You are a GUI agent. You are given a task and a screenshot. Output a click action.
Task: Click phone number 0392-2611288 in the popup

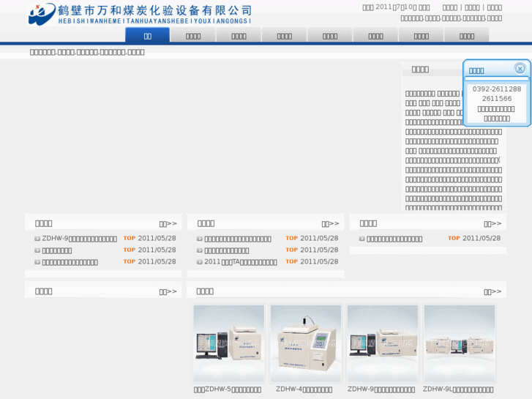(x=497, y=89)
